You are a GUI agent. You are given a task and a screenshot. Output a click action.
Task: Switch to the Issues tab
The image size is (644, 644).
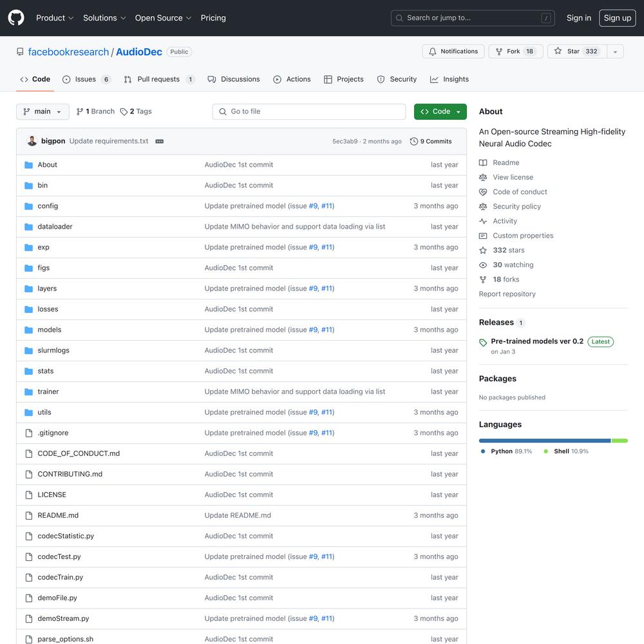click(87, 79)
